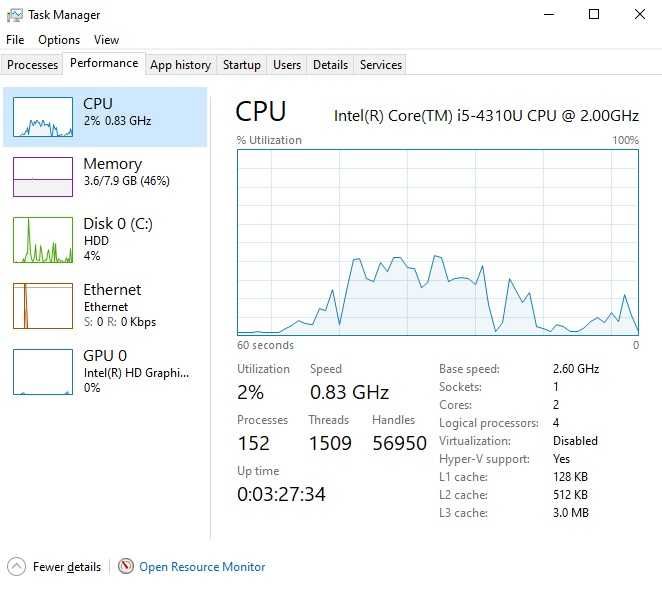662x591 pixels.
Task: Open the GPU 0 graph icon
Action: [x=43, y=372]
